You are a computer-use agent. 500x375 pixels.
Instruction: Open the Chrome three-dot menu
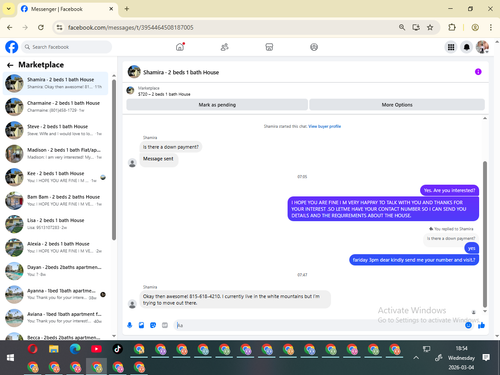tap(491, 27)
